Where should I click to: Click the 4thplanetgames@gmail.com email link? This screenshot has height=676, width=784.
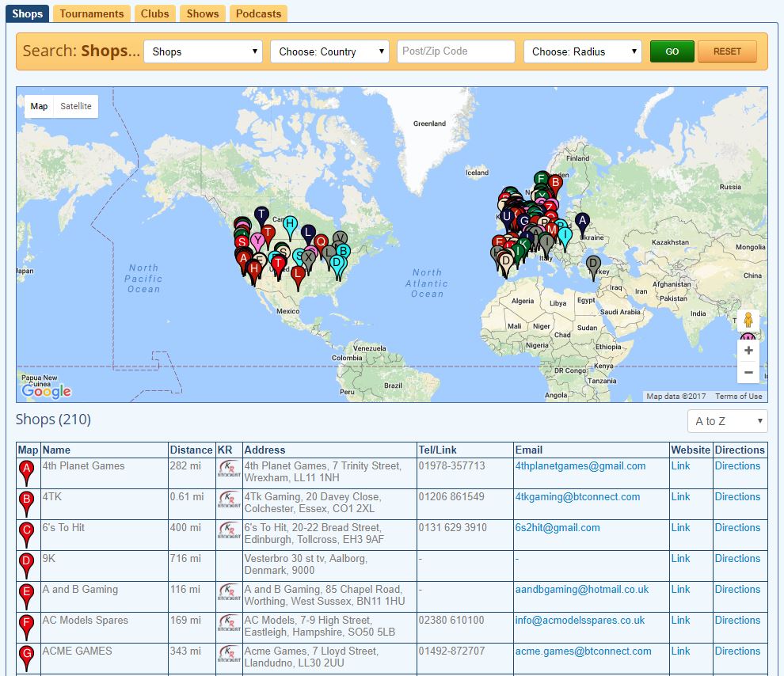pyautogui.click(x=580, y=466)
